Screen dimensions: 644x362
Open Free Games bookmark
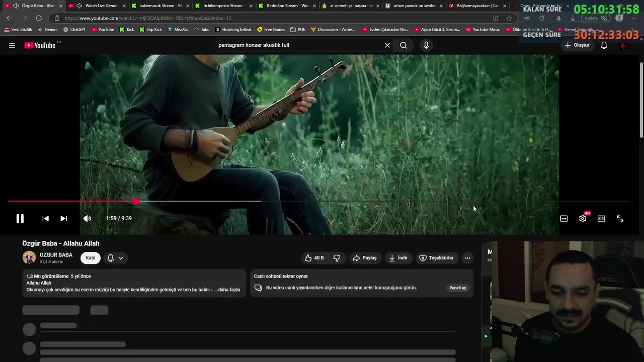tap(271, 30)
